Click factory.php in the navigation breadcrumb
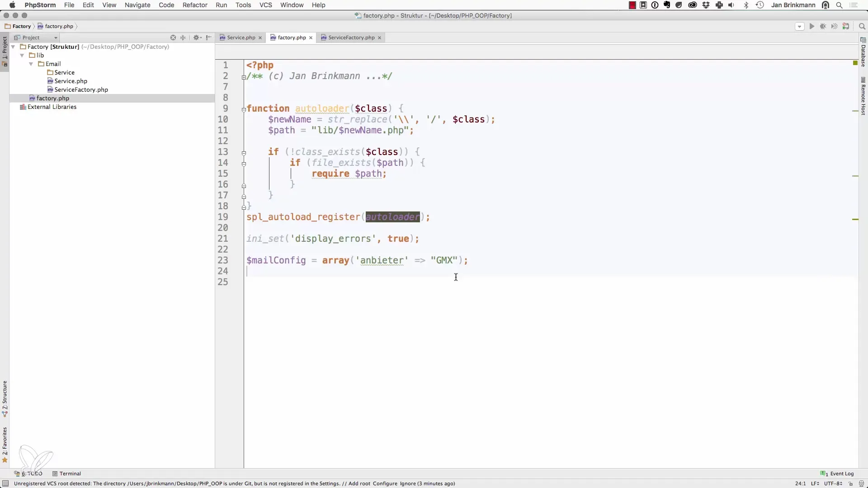The width and height of the screenshot is (868, 488). [56, 26]
